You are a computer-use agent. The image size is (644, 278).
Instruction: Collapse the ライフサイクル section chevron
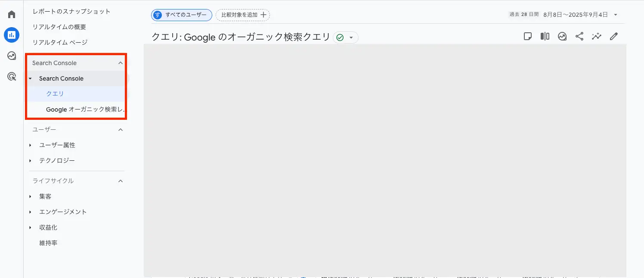pos(121,181)
